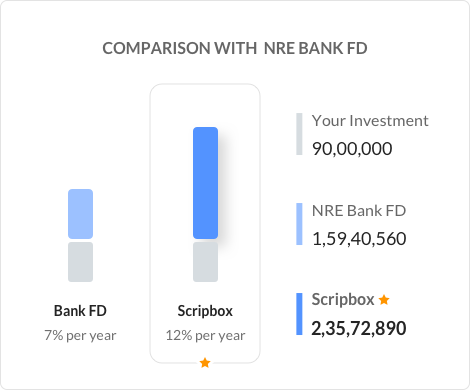Click the 12% per year text
This screenshot has height=390, width=470.
click(x=205, y=336)
